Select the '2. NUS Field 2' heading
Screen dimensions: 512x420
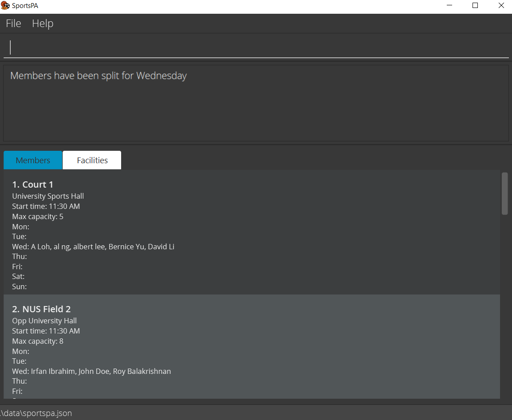point(41,310)
